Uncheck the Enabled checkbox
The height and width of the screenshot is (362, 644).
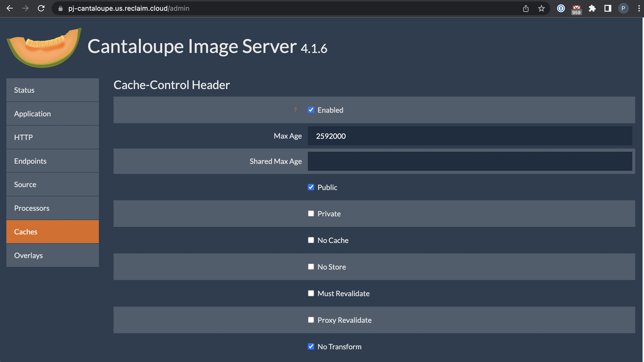(x=311, y=110)
